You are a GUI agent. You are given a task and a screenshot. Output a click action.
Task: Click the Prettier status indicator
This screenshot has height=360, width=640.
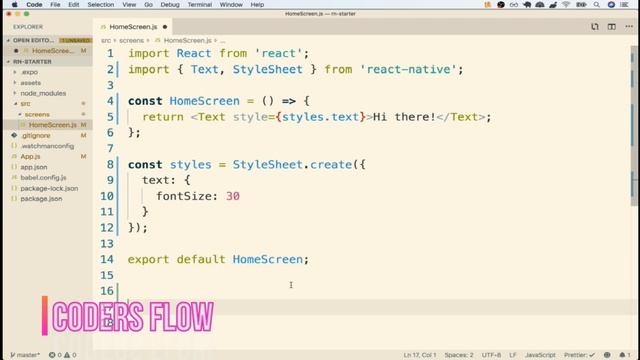pos(579,355)
